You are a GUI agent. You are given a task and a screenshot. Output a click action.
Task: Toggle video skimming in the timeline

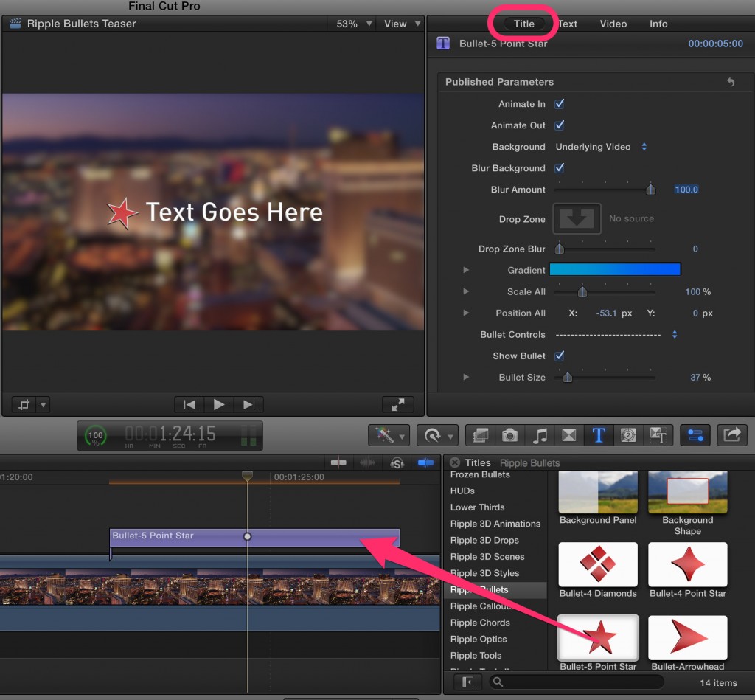(338, 463)
